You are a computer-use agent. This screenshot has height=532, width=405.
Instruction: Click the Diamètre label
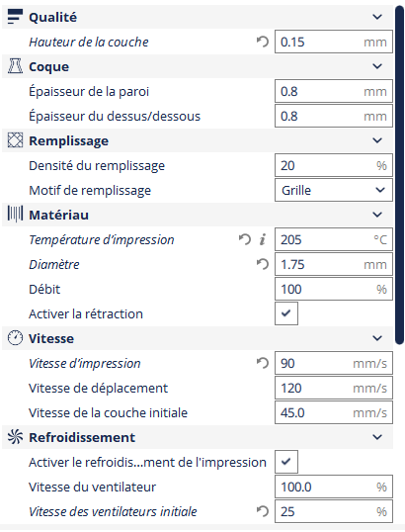tap(54, 264)
